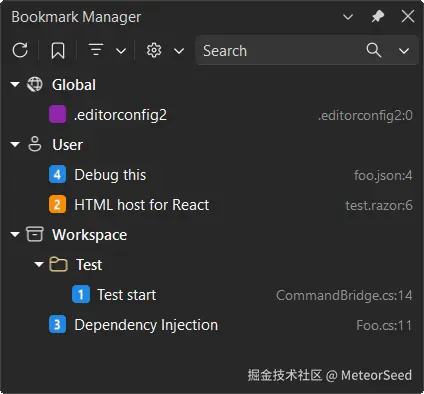Open the dropdown arrow beside the settings gear
Screen dimensions: 424x394
pyautogui.click(x=179, y=51)
